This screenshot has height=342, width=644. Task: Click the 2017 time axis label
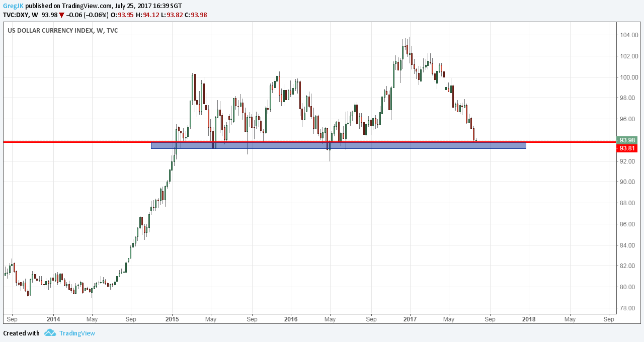pyautogui.click(x=410, y=319)
